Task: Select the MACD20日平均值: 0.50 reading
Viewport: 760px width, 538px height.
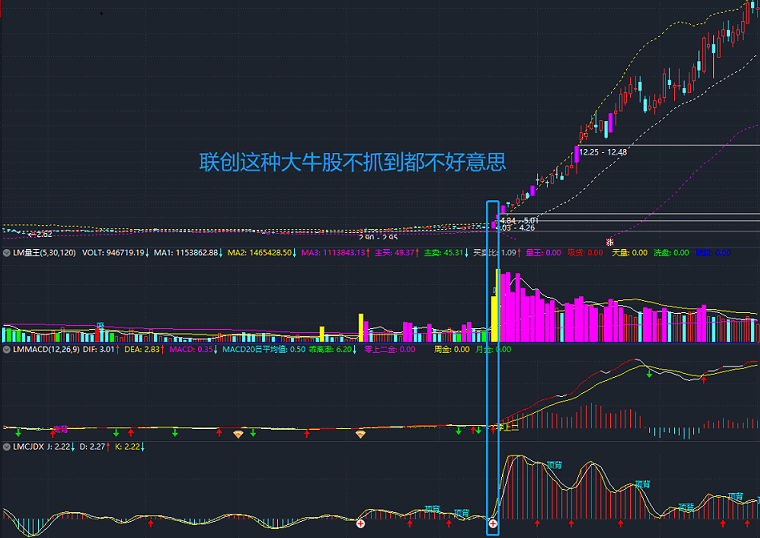Action: tap(264, 349)
